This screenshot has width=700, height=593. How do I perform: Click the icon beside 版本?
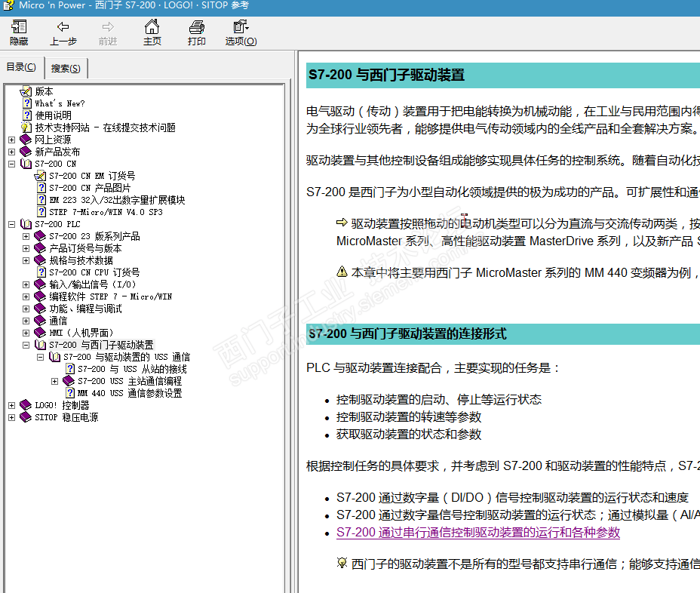pos(26,91)
